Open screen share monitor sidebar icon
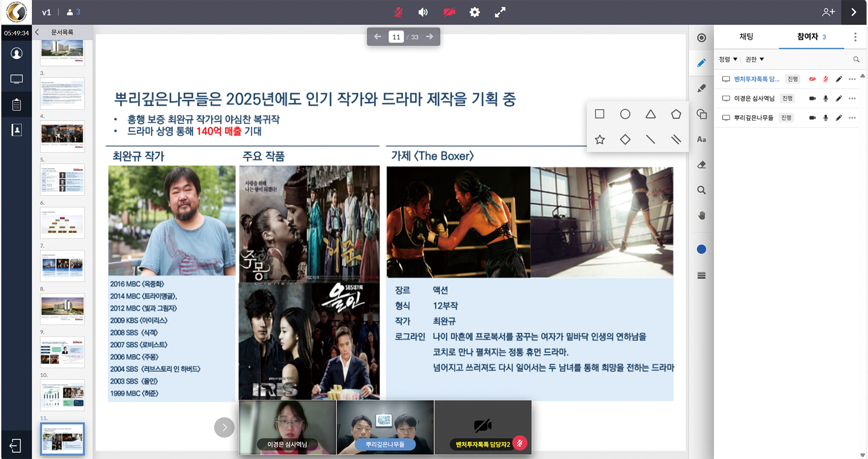The width and height of the screenshot is (868, 459). pos(17,79)
